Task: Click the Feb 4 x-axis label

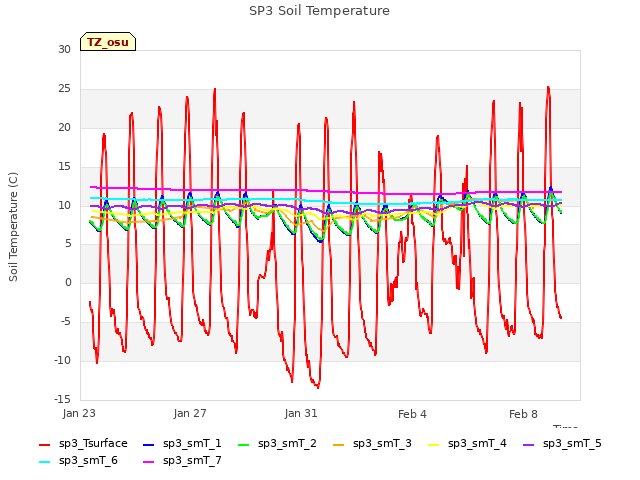Action: pyautogui.click(x=412, y=414)
